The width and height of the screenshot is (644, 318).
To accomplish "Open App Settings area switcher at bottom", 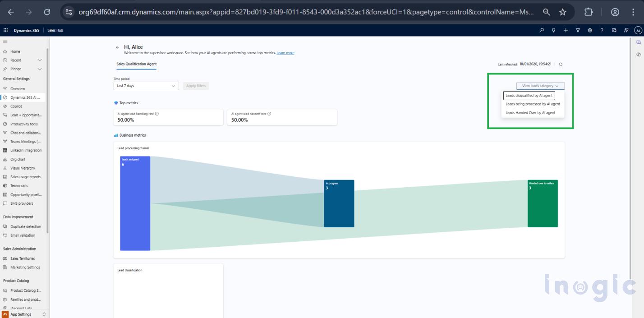I will point(24,314).
